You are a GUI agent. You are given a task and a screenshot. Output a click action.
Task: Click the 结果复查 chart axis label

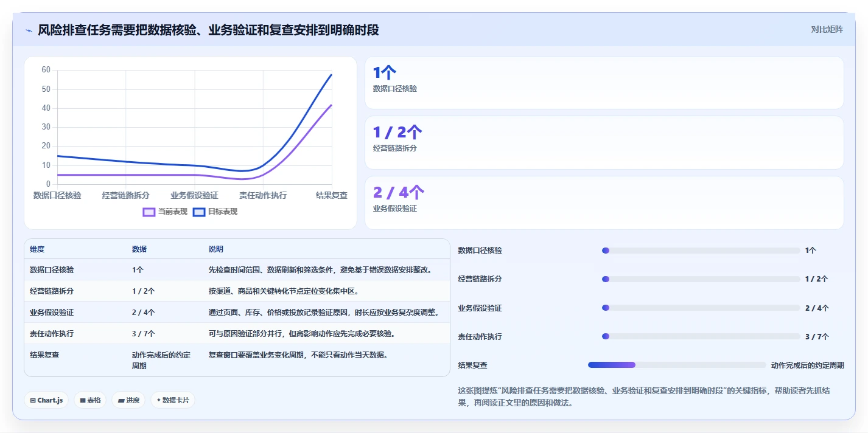point(332,195)
